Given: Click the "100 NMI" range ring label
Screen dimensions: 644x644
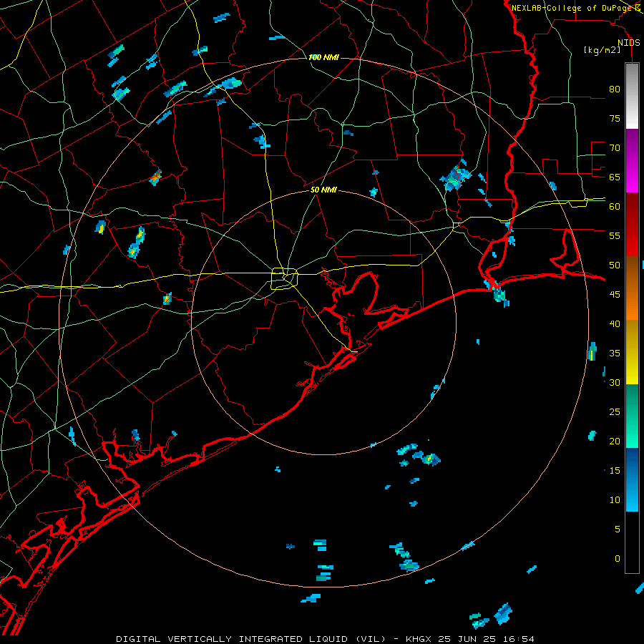Looking at the screenshot, I should point(323,57).
